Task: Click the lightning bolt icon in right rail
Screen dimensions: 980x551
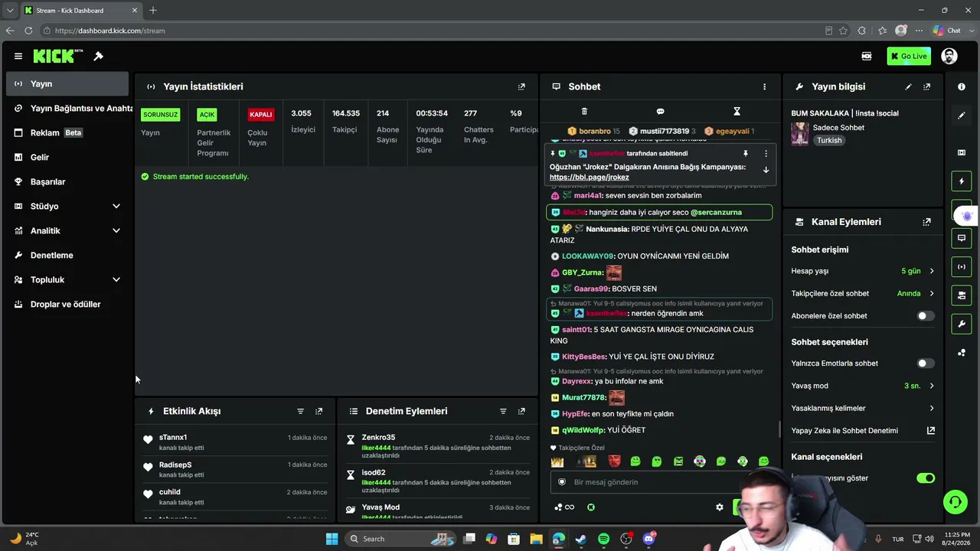Action: tap(962, 181)
